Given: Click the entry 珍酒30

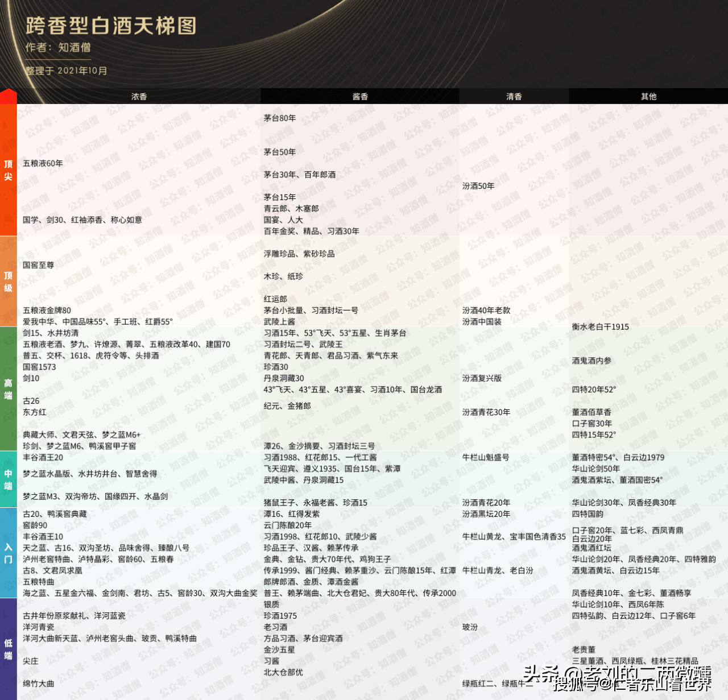Looking at the screenshot, I should tap(276, 367).
